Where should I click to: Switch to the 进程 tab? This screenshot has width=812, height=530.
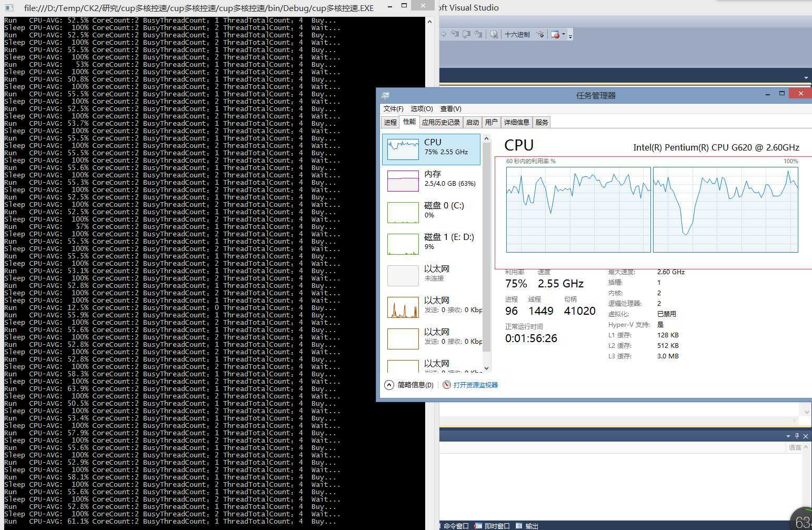click(x=390, y=122)
